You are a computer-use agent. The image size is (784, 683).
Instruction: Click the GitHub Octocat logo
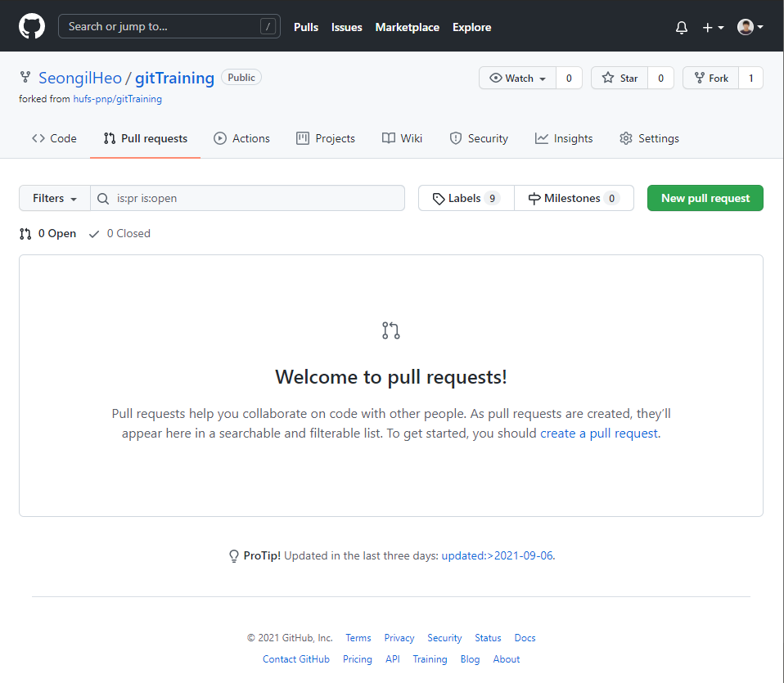click(32, 26)
